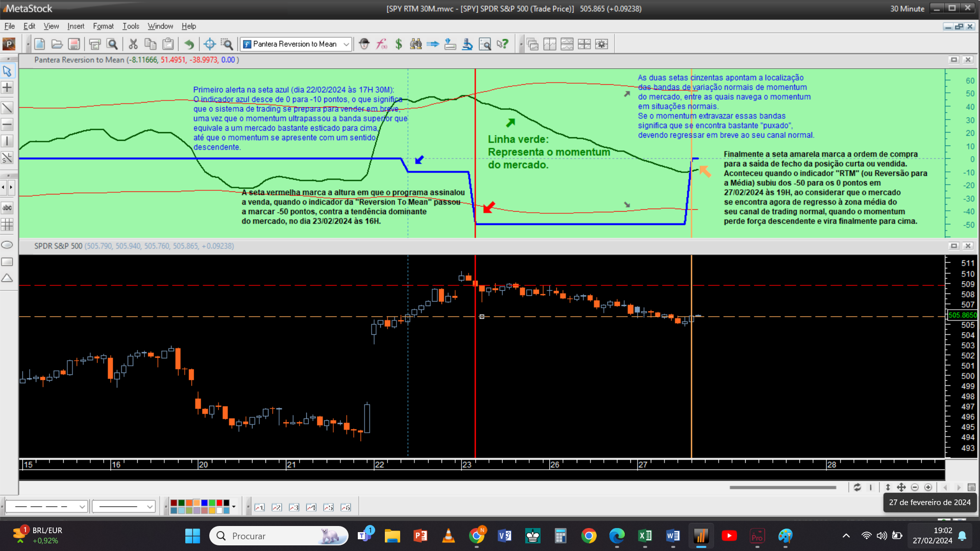Image resolution: width=980 pixels, height=551 pixels.
Task: Click the undo green arrow icon
Action: coord(189,44)
